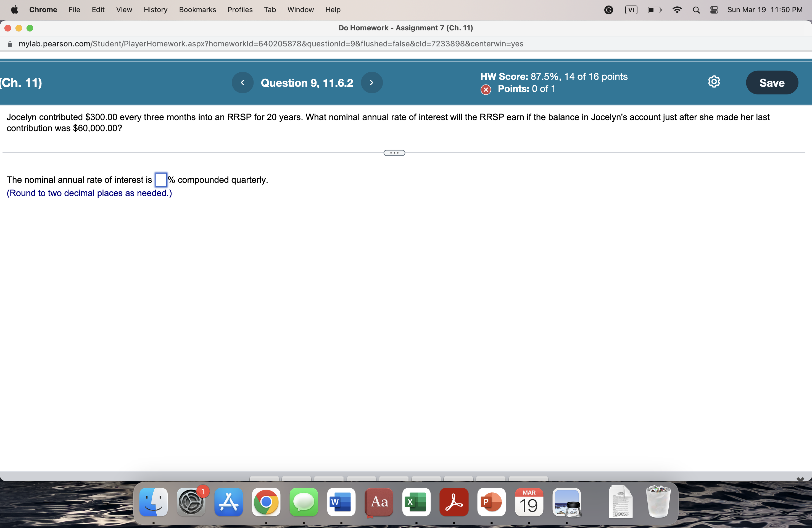The width and height of the screenshot is (812, 528).
Task: Open Spotlight search from the menu bar
Action: pos(697,10)
